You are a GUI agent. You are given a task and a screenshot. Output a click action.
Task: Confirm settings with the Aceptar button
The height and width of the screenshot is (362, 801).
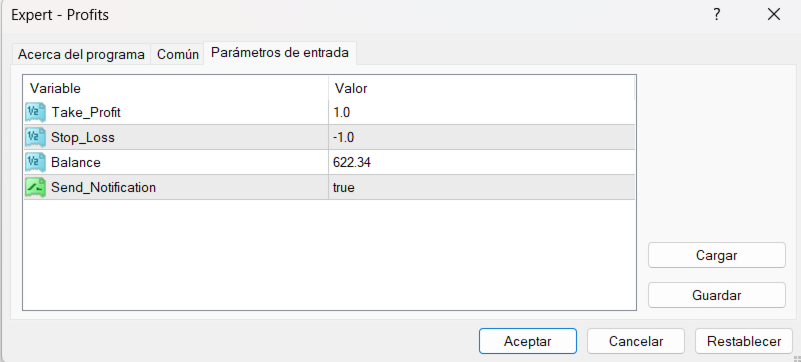pyautogui.click(x=528, y=341)
